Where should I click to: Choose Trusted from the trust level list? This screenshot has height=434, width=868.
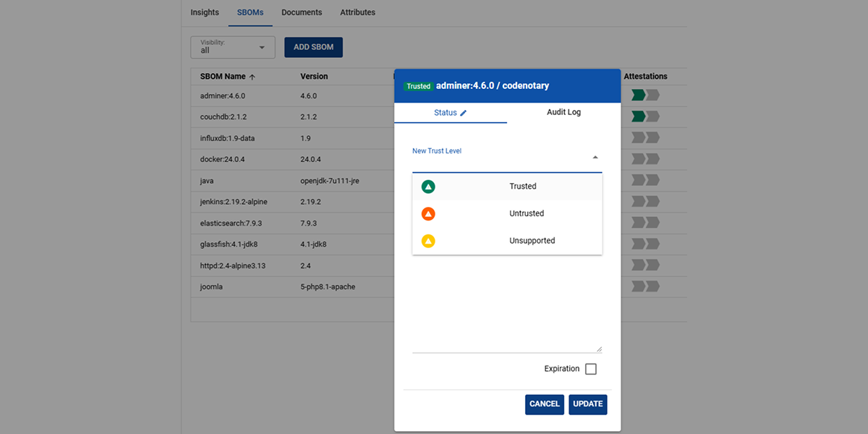coord(507,187)
